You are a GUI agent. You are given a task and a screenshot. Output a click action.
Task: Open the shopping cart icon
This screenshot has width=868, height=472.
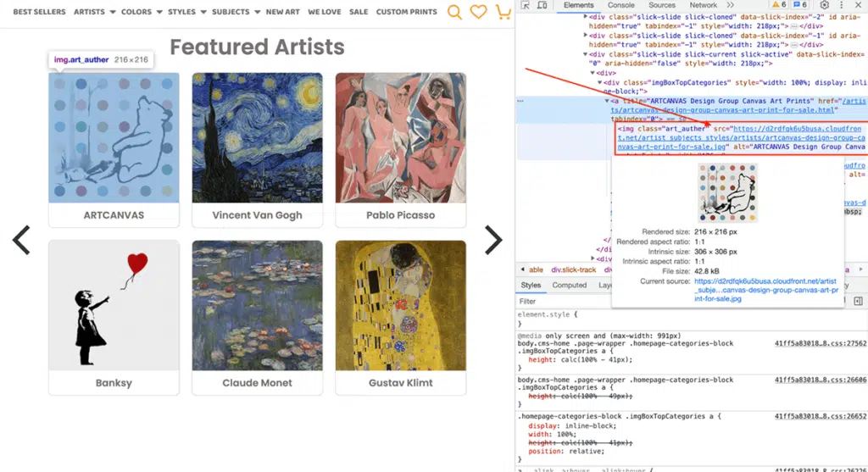tap(503, 12)
